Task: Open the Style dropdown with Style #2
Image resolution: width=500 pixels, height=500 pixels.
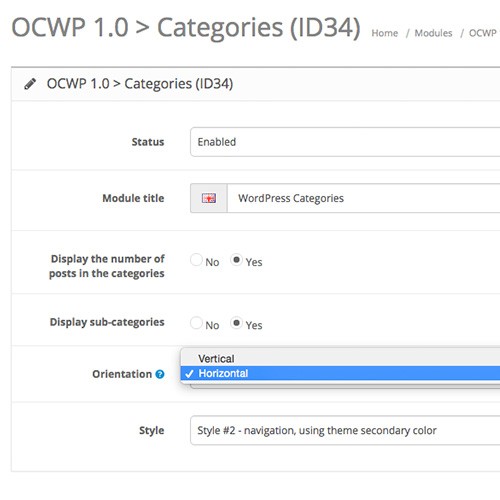Action: (345, 430)
